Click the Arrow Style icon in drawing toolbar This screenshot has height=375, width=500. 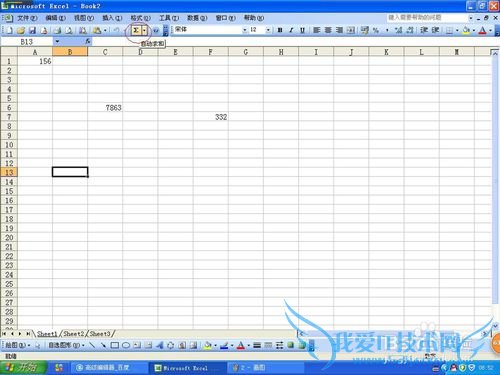[x=279, y=345]
